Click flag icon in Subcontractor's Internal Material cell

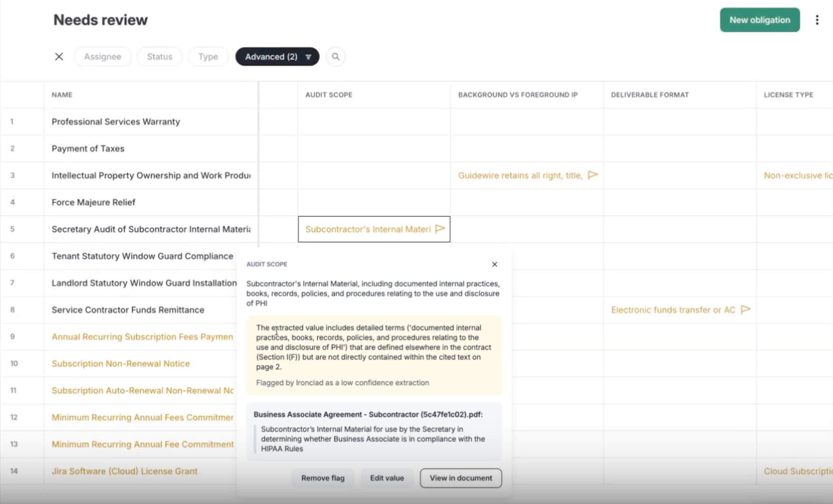click(x=440, y=229)
